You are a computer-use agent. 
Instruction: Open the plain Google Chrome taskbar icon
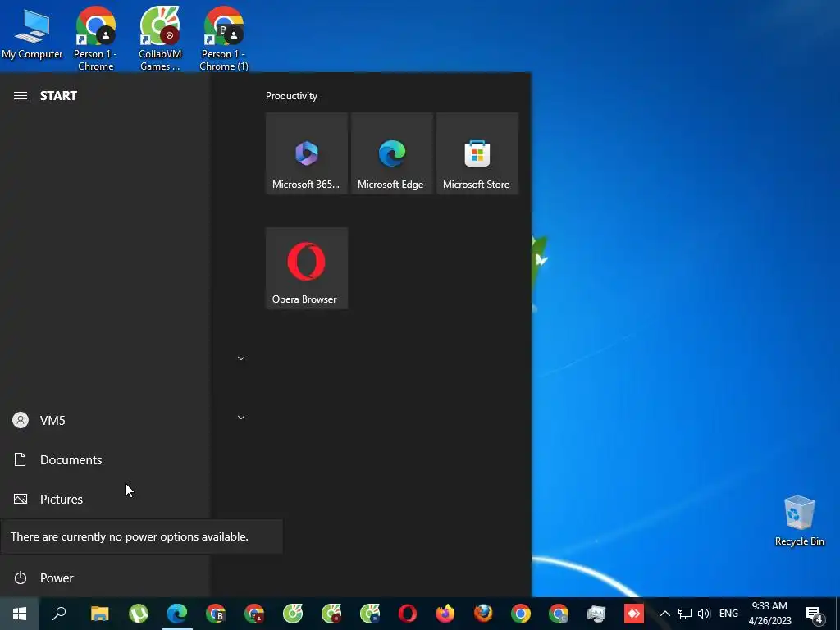click(x=521, y=614)
